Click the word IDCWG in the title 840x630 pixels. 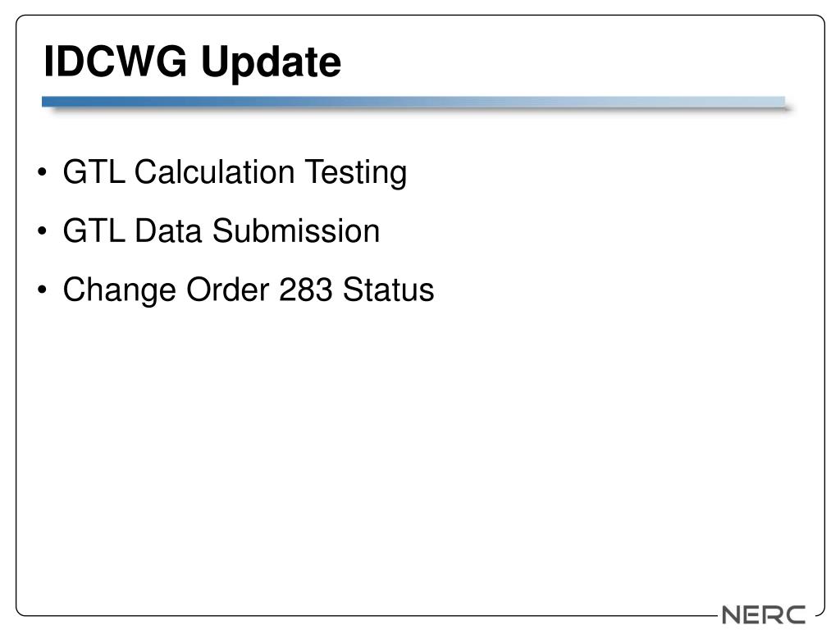click(x=115, y=61)
